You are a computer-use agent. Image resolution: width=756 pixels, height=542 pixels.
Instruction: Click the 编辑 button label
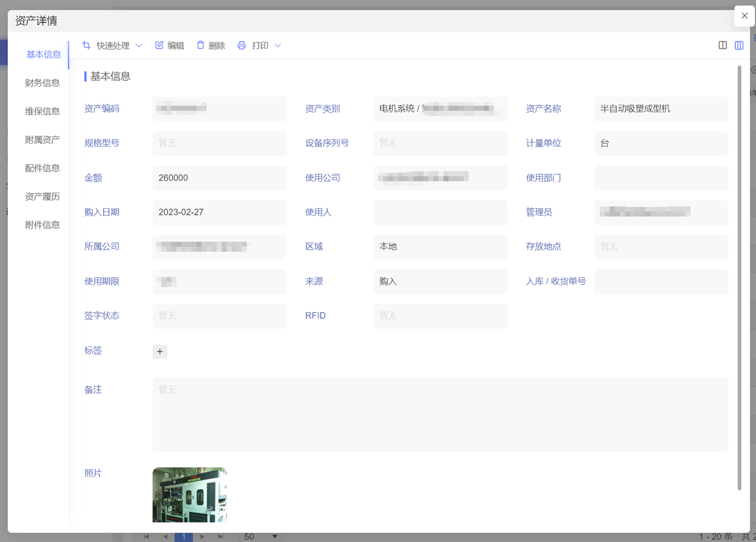coord(175,46)
